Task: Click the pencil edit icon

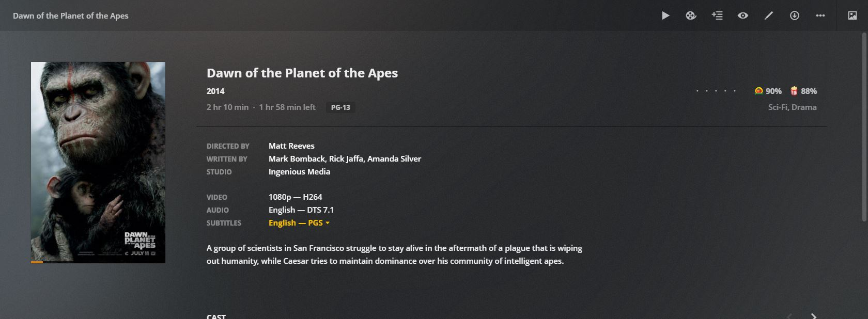Action: tap(769, 15)
